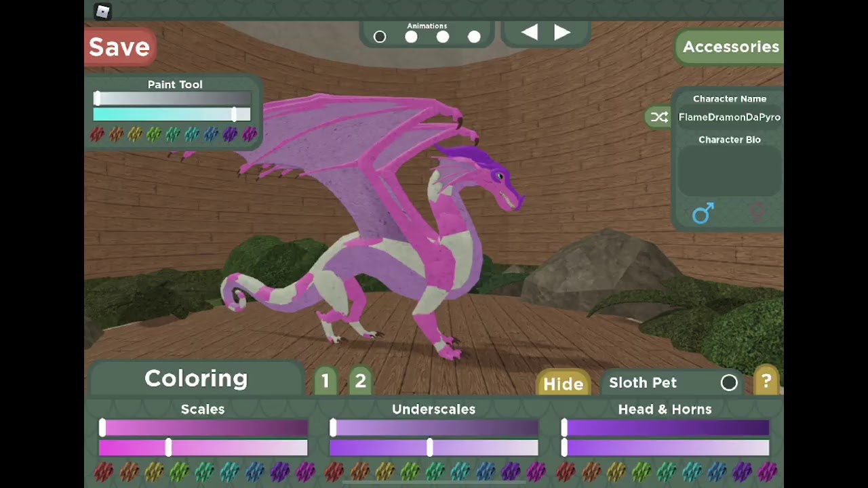
Task: Switch to coloring page 1
Action: pyautogui.click(x=325, y=381)
